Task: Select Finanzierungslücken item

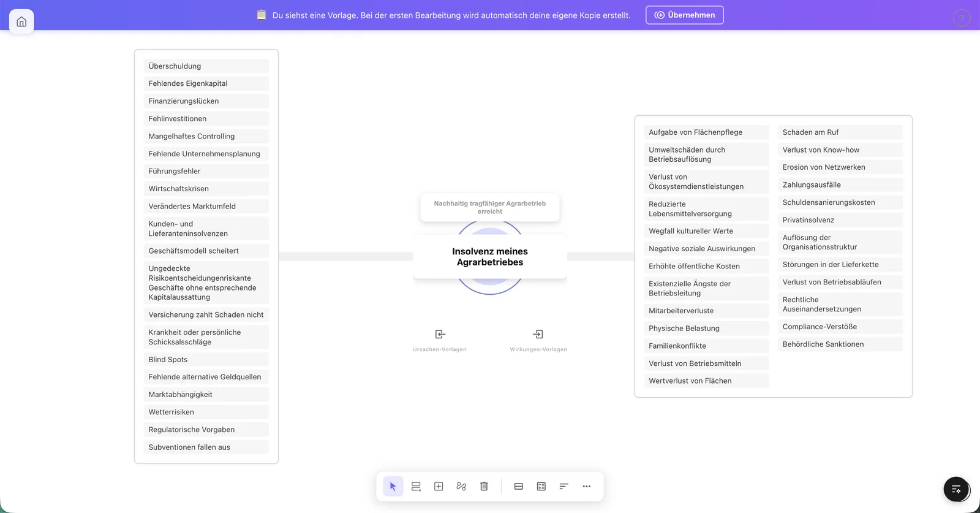Action: coord(206,101)
